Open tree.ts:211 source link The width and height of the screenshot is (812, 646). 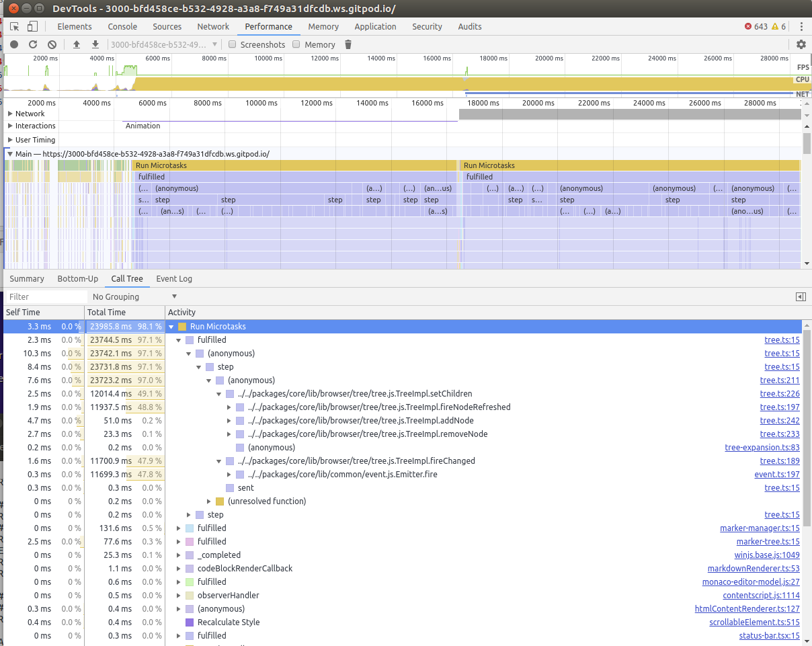[780, 380]
